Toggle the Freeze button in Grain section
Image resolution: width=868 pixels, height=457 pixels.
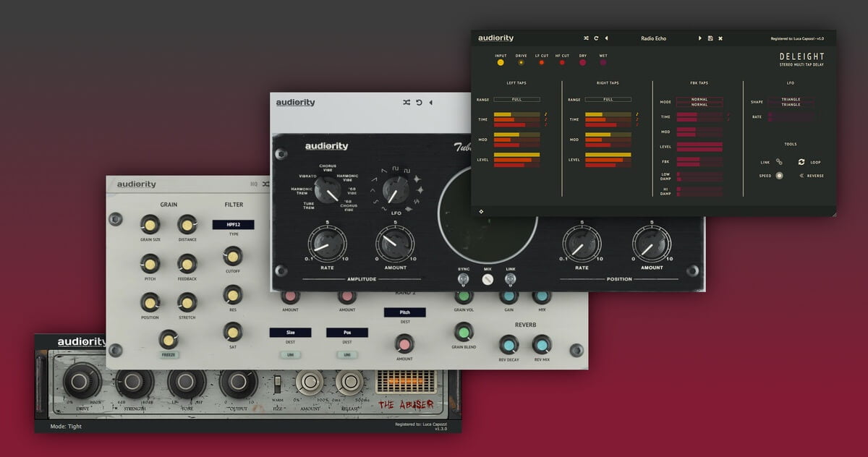(169, 355)
